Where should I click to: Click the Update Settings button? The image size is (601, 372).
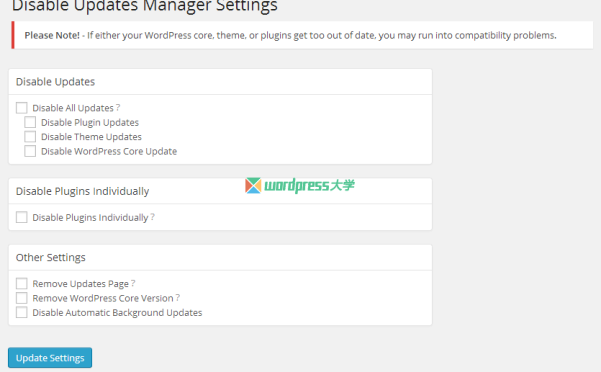(x=50, y=358)
